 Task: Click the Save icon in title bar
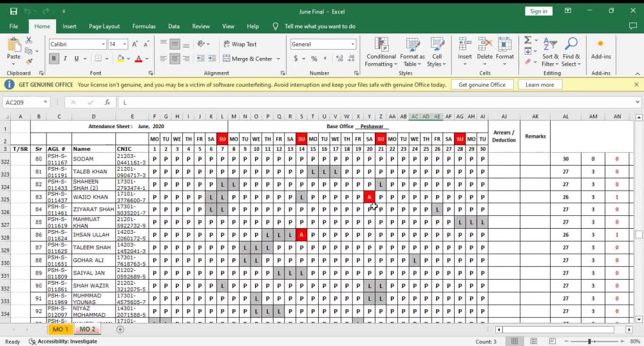pyautogui.click(x=14, y=12)
